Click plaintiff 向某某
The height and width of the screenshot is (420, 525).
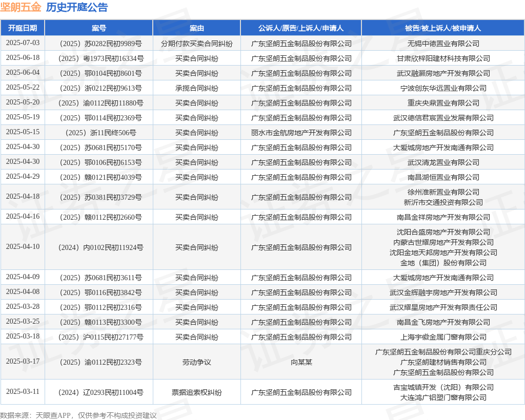click(301, 362)
